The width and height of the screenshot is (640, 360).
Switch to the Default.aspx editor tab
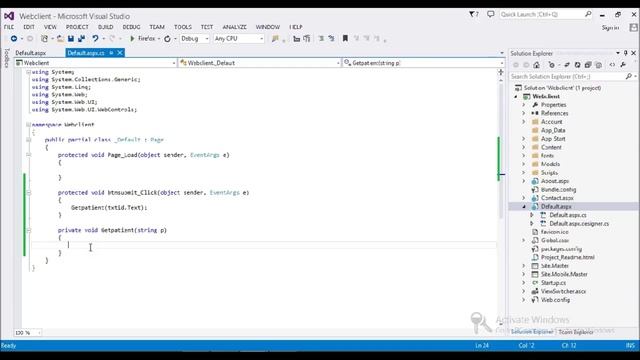pyautogui.click(x=31, y=53)
